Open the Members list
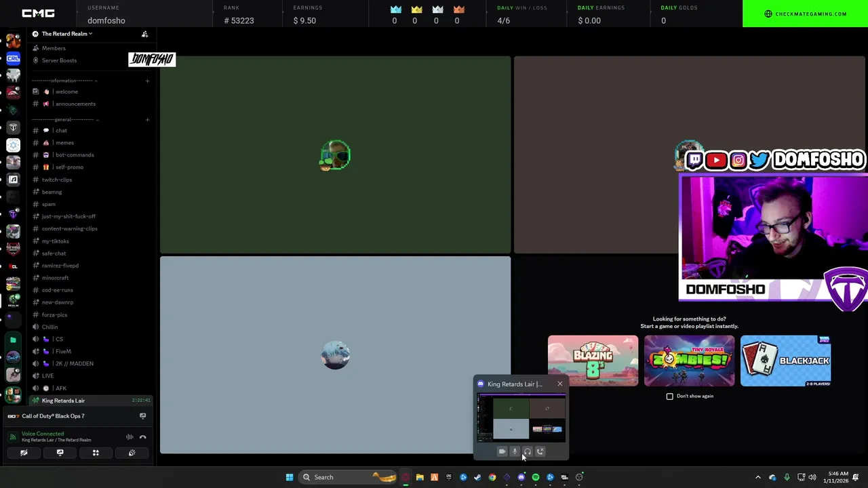 pos(54,48)
